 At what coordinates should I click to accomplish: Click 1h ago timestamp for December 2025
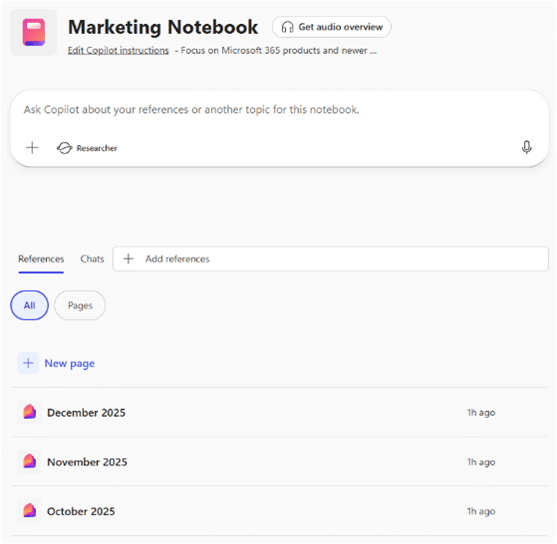[x=481, y=413]
